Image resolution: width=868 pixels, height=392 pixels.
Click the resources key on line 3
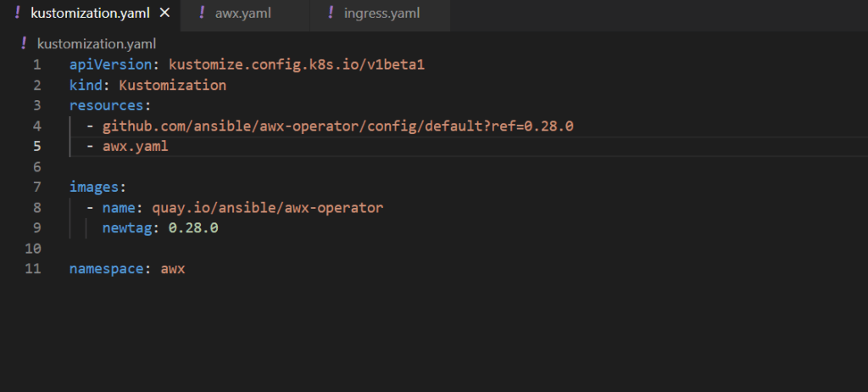(107, 106)
